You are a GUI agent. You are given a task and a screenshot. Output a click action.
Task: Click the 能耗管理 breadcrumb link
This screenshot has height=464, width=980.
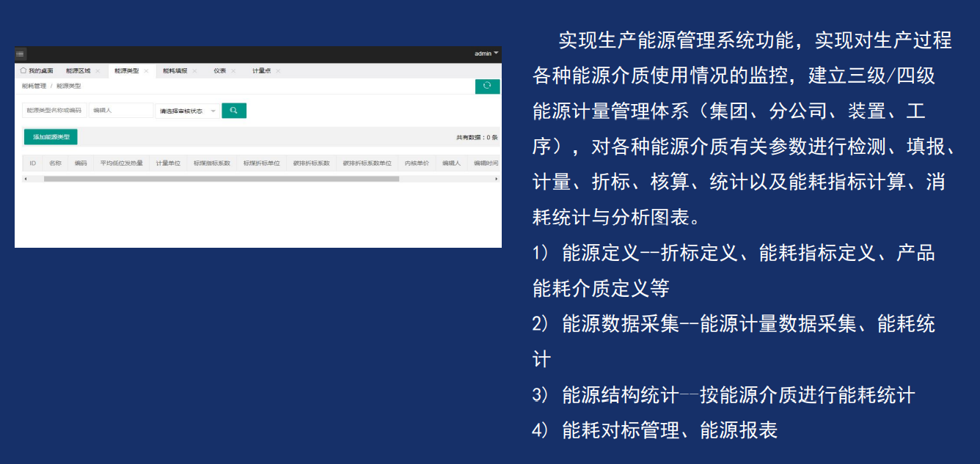34,86
